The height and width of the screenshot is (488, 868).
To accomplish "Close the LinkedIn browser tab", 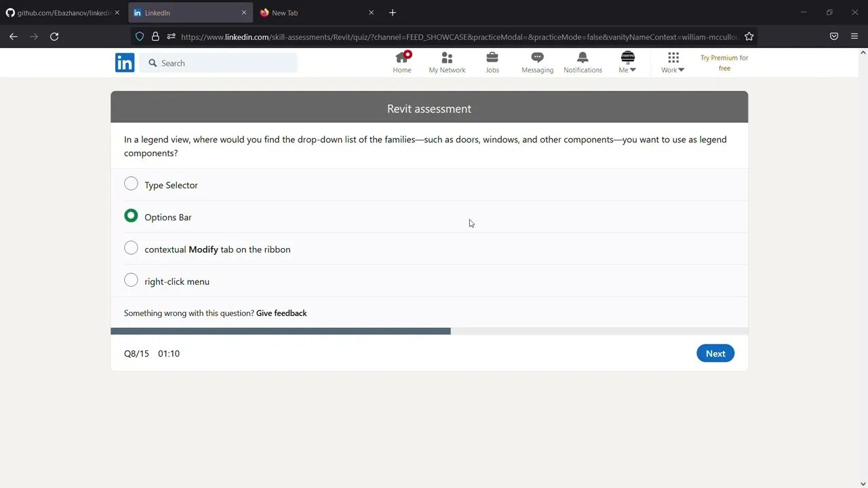I will click(244, 13).
